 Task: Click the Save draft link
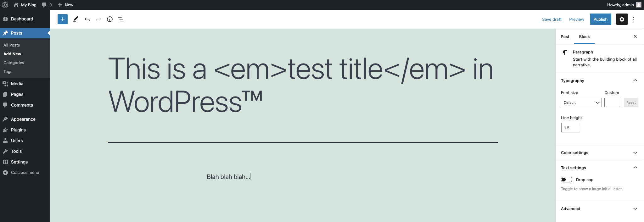552,19
